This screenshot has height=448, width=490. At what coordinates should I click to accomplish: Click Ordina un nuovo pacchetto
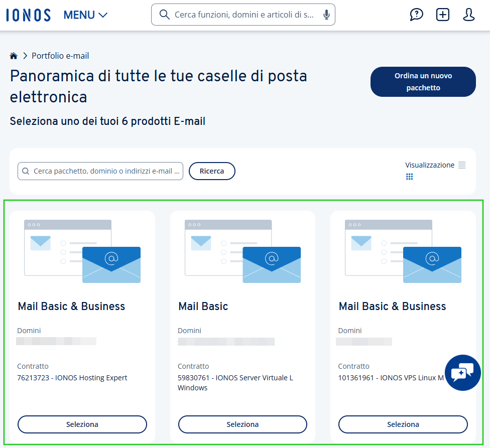(x=423, y=81)
